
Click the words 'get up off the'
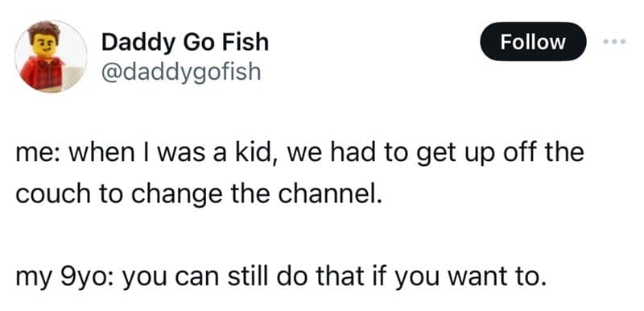[501, 153]
